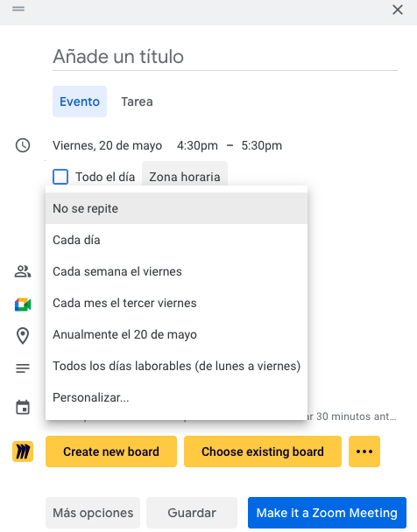The height and width of the screenshot is (532, 417).
Task: Click the location pin icon
Action: [23, 336]
